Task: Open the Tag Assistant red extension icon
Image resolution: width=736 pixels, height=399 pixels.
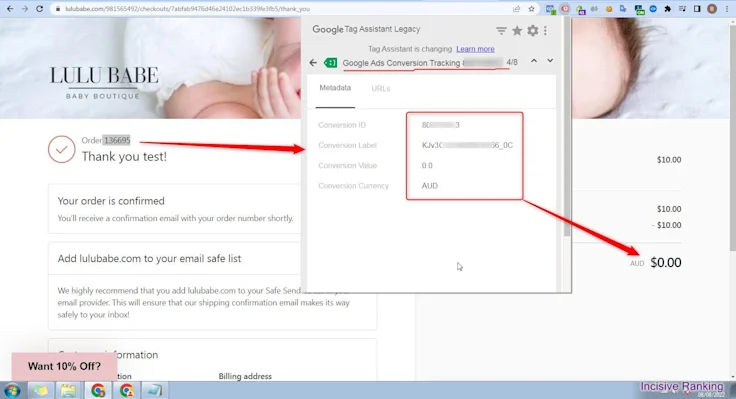Action: click(565, 9)
